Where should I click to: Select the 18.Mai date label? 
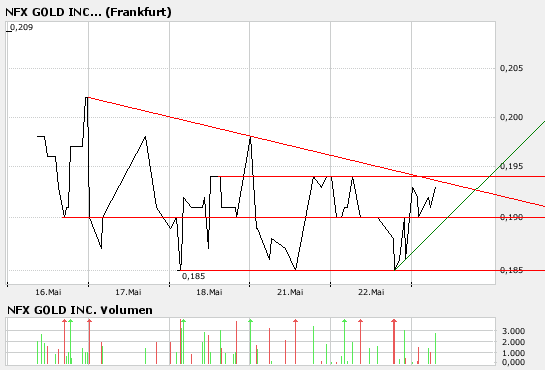click(x=209, y=292)
